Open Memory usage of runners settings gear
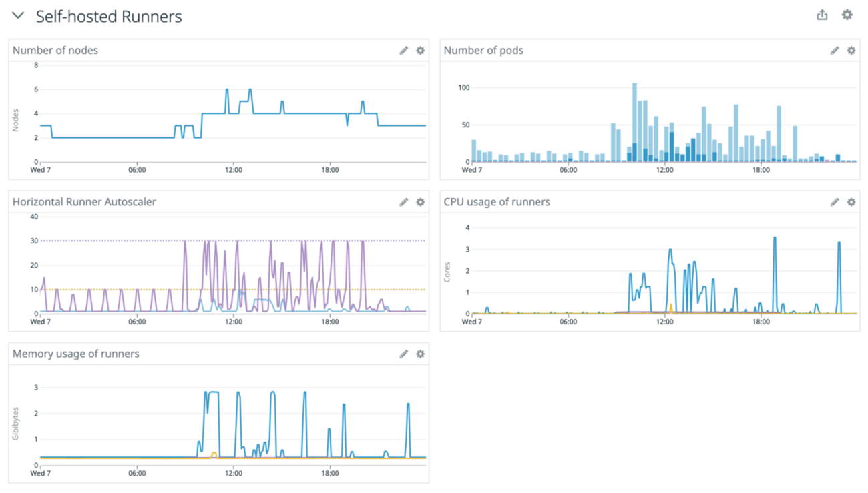This screenshot has height=493, width=868. click(420, 354)
